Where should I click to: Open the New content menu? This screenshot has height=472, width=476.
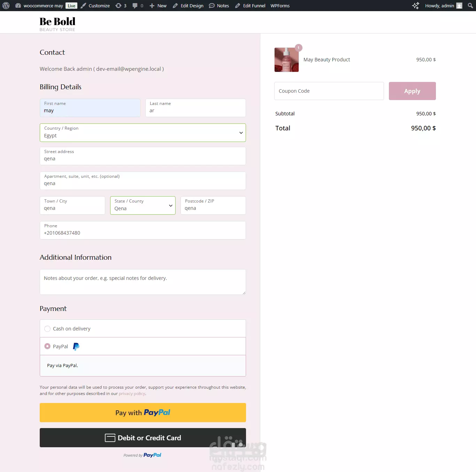[158, 6]
